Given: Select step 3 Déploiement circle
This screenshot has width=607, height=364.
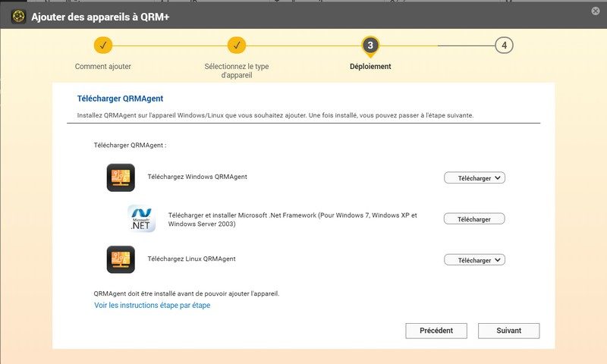Looking at the screenshot, I should tap(370, 45).
